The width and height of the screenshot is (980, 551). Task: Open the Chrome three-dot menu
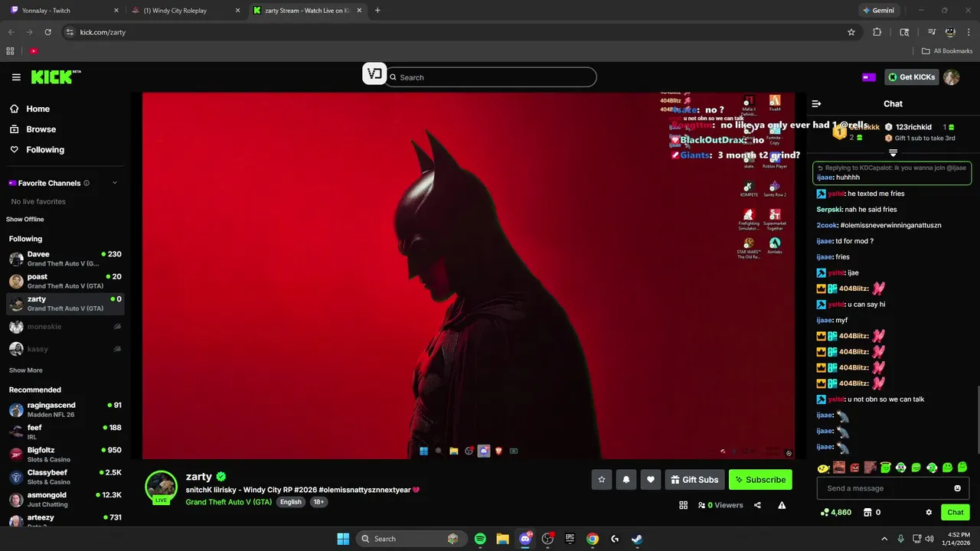[968, 32]
